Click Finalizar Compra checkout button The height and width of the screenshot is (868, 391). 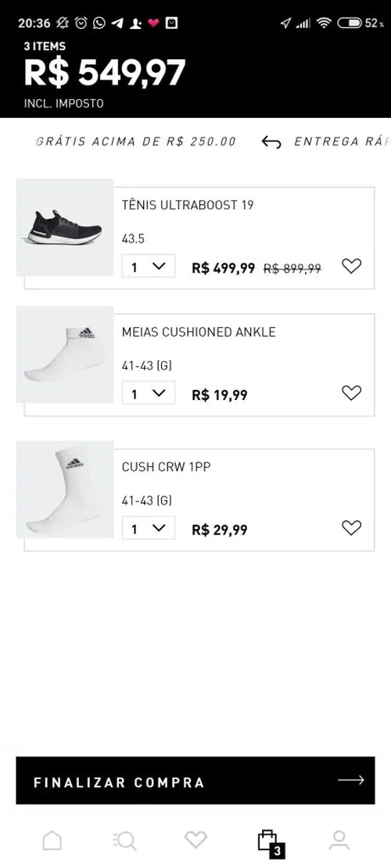195,780
